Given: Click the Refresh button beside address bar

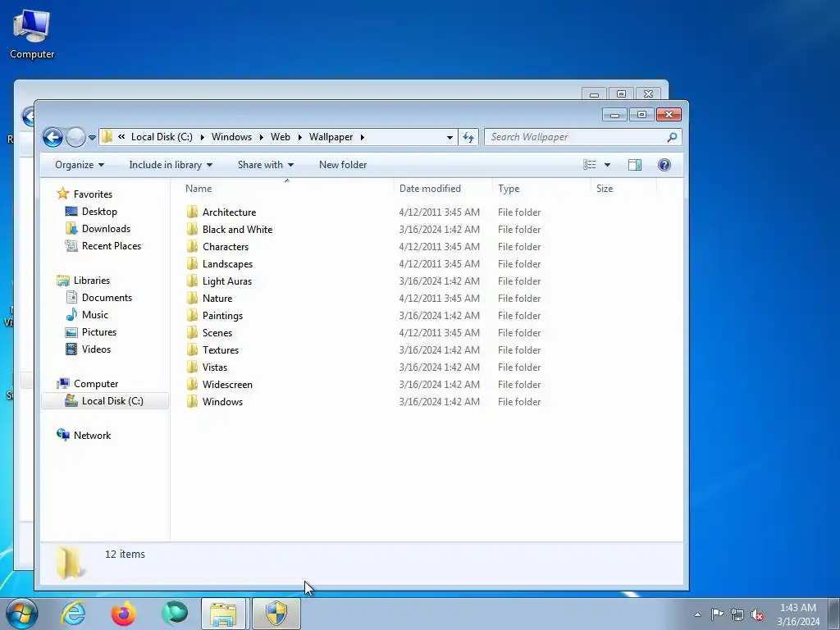Looking at the screenshot, I should point(468,137).
